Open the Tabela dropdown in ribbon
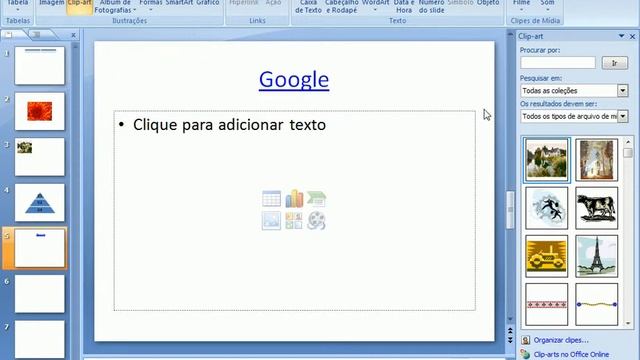Image resolution: width=640 pixels, height=360 pixels. pyautogui.click(x=18, y=7)
